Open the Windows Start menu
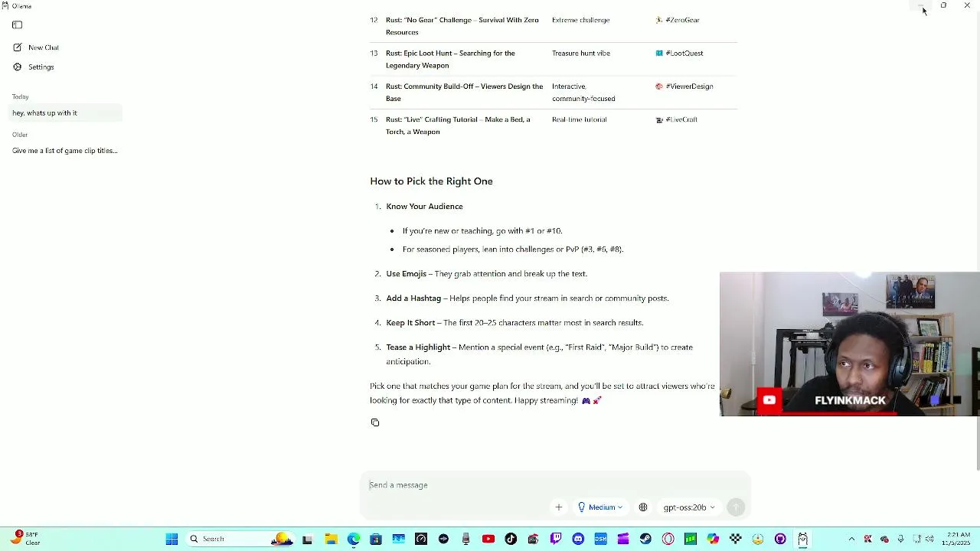Viewport: 980px width, 551px height. pyautogui.click(x=171, y=540)
